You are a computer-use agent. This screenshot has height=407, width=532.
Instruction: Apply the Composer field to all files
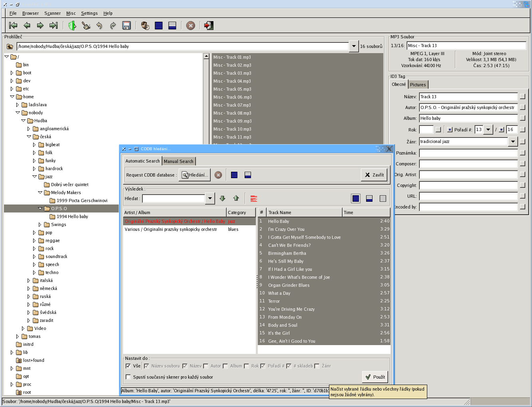522,164
